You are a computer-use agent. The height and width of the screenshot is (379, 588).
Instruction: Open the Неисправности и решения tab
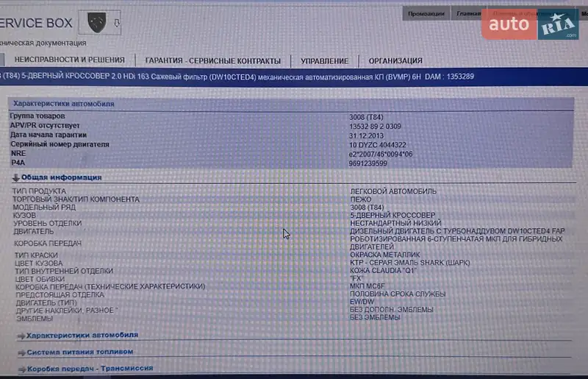[69, 60]
